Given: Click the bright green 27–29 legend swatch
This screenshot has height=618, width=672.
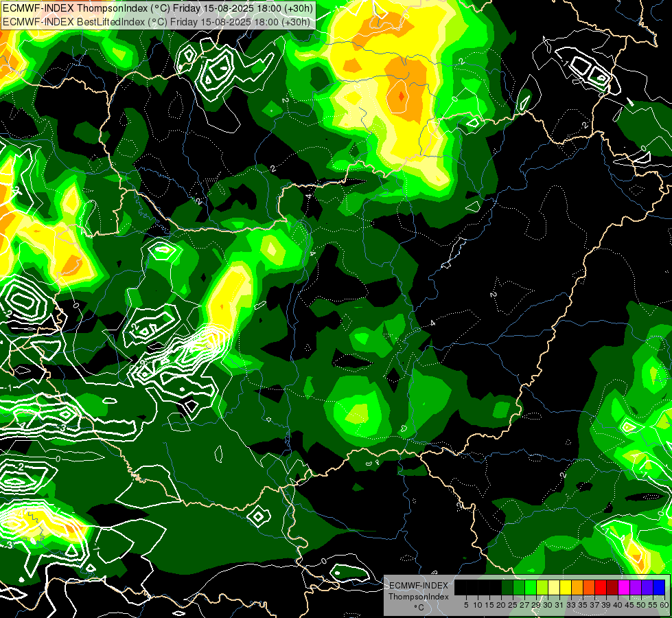Looking at the screenshot, I should pyautogui.click(x=531, y=587).
